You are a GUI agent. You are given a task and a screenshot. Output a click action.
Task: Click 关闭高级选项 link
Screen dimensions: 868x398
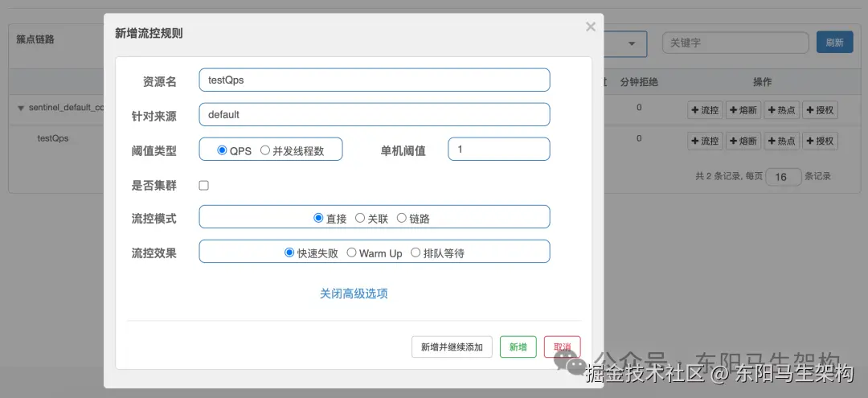pos(354,293)
